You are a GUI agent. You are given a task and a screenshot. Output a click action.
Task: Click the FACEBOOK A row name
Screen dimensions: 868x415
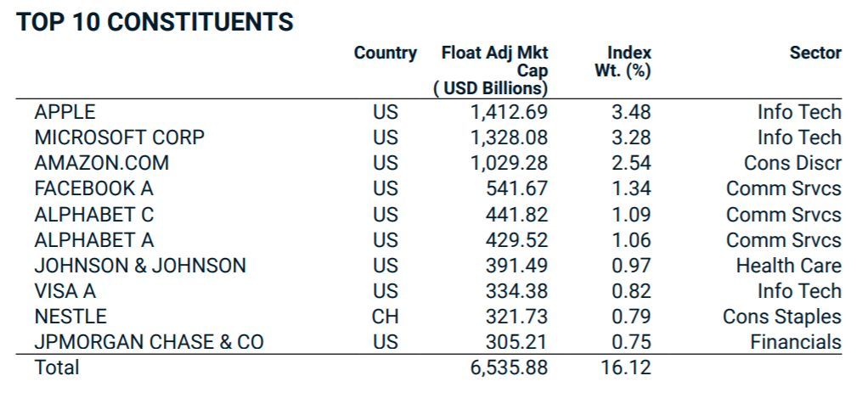(94, 188)
